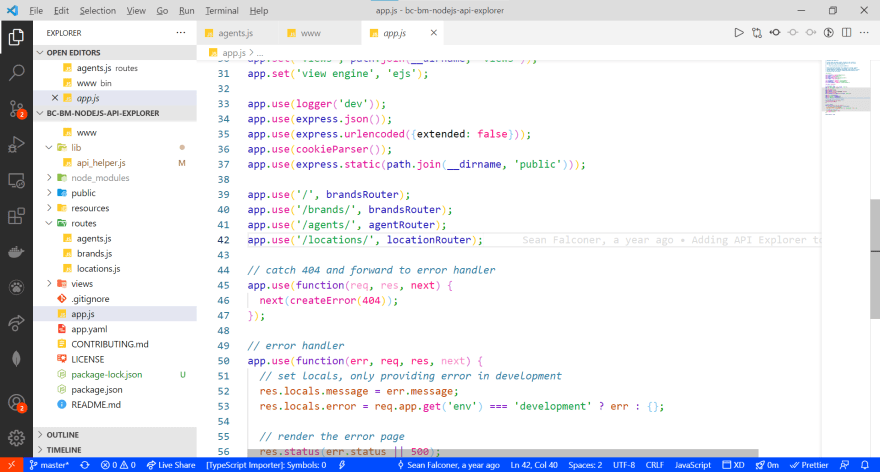Open errors and warnings count in status bar

[x=118, y=465]
